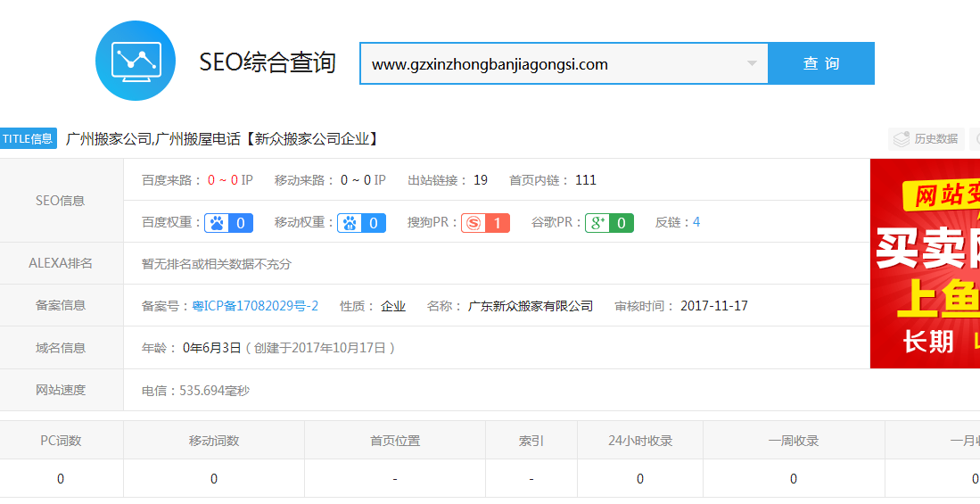Click the 百度来路 IP value
The image size is (980, 504).
pos(230,180)
